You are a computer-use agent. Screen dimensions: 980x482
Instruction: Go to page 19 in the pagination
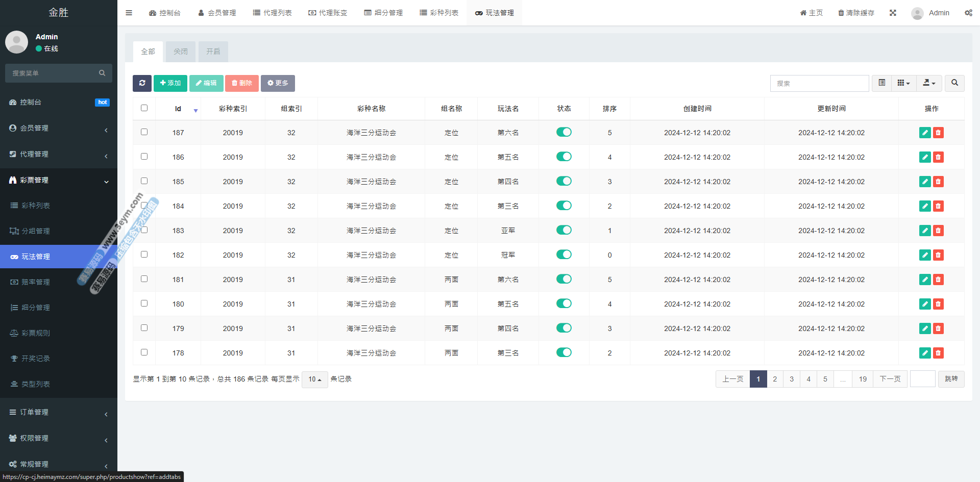coord(863,379)
